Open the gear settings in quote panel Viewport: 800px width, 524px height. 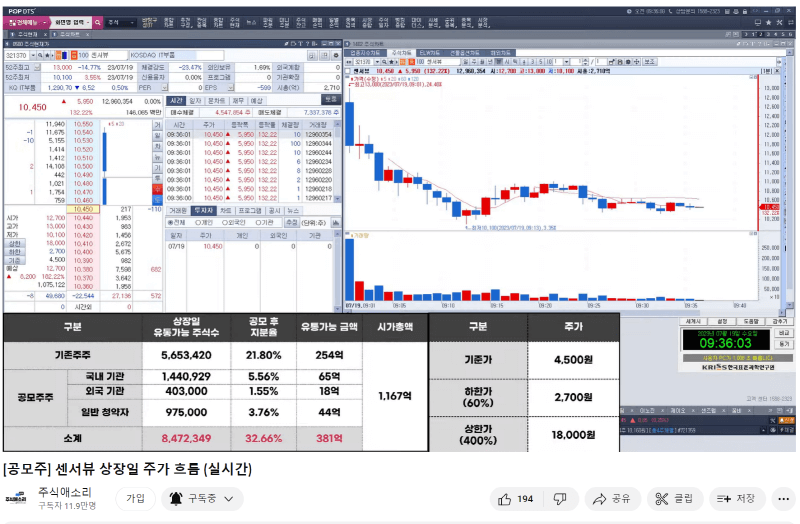[x=336, y=55]
